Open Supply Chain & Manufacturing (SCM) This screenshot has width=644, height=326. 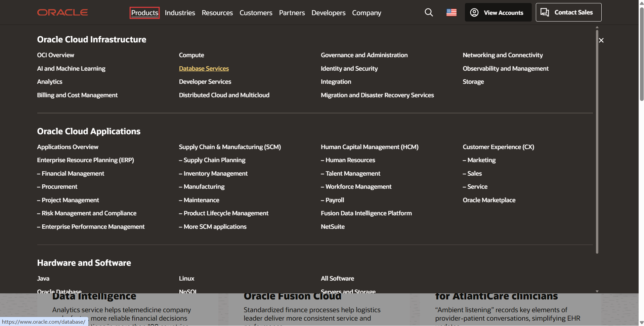(x=230, y=147)
